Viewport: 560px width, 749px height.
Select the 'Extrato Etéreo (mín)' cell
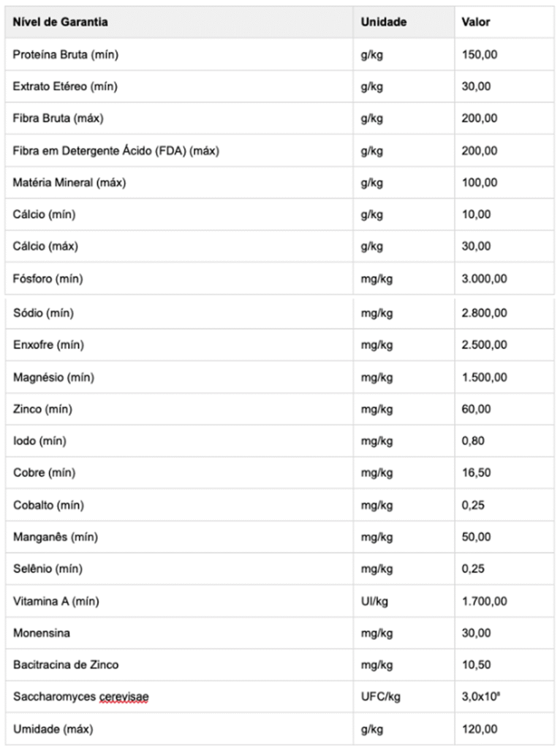[65, 86]
